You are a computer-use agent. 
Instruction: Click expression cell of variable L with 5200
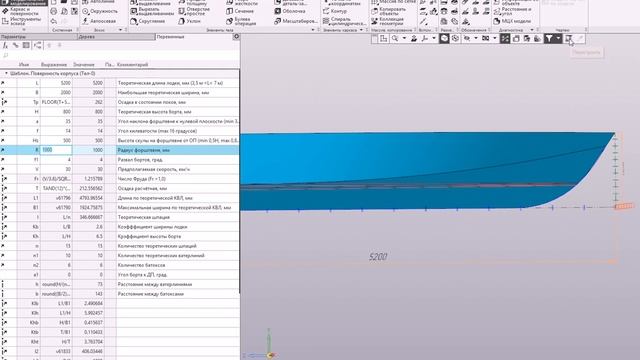coord(56,83)
